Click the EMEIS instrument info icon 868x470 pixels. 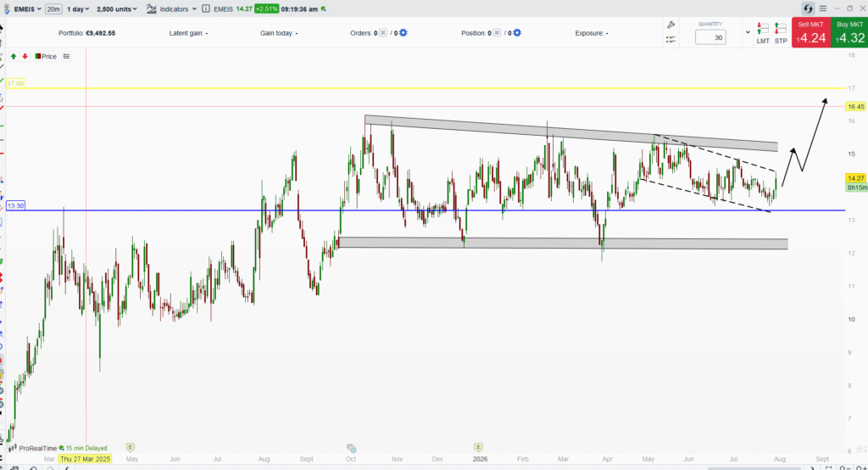[x=206, y=8]
